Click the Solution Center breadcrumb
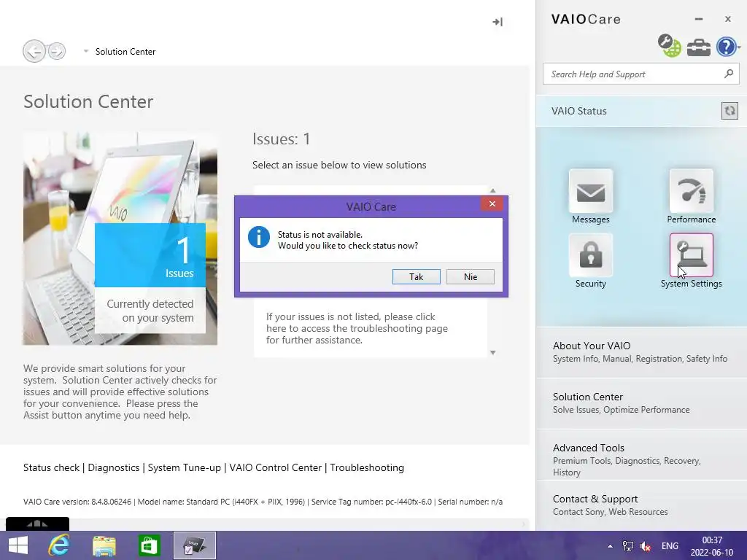Viewport: 747px width, 560px height. pos(125,52)
